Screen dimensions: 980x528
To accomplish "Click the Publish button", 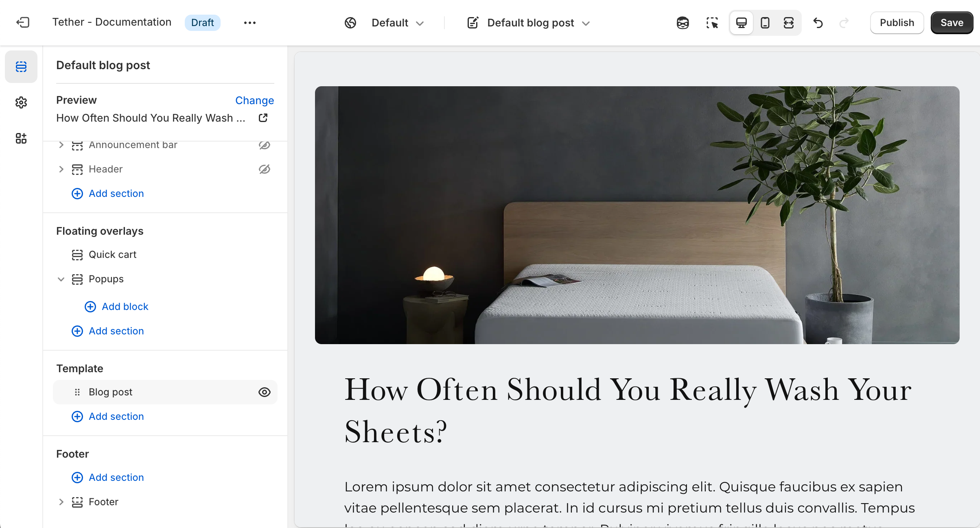I will click(897, 23).
